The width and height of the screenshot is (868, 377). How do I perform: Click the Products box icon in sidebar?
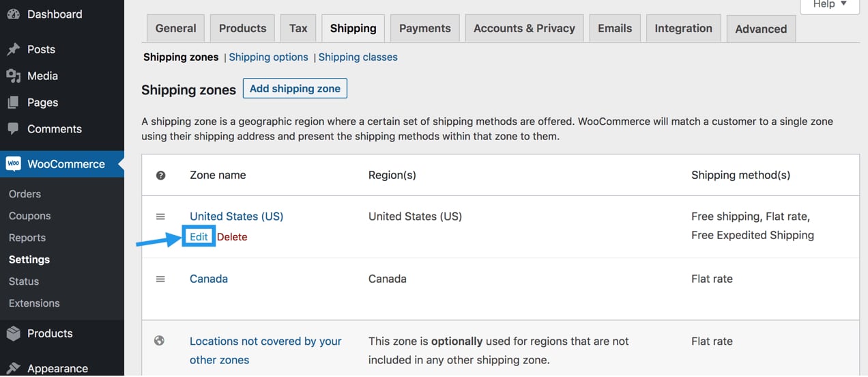(x=13, y=333)
